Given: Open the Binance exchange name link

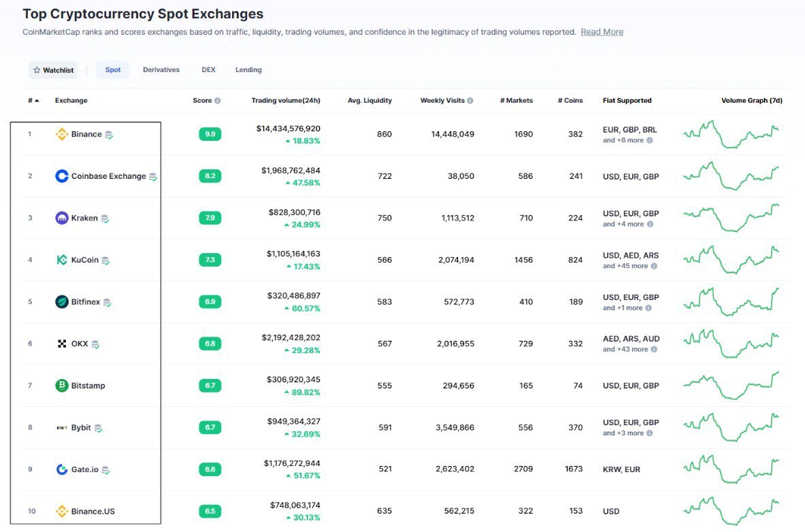Looking at the screenshot, I should tap(86, 134).
